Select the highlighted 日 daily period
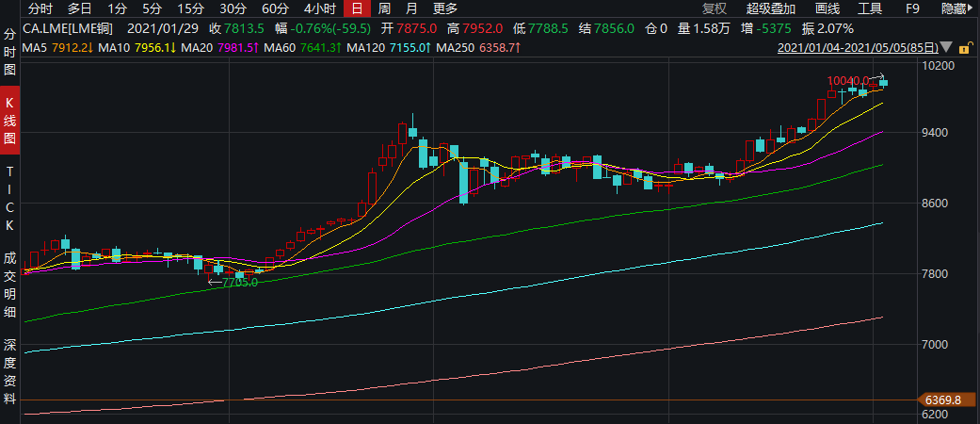The height and width of the screenshot is (424, 980). click(x=357, y=8)
